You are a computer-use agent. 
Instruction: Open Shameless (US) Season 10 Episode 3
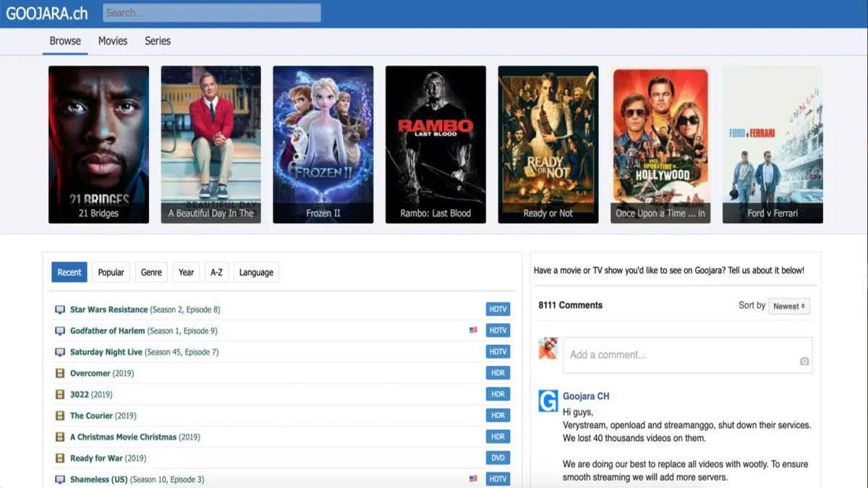click(137, 479)
